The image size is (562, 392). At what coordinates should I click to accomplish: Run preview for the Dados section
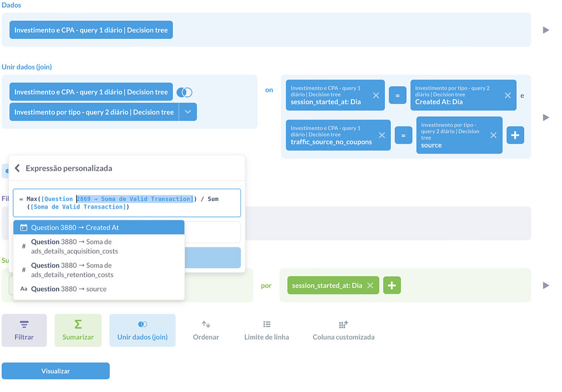click(546, 30)
